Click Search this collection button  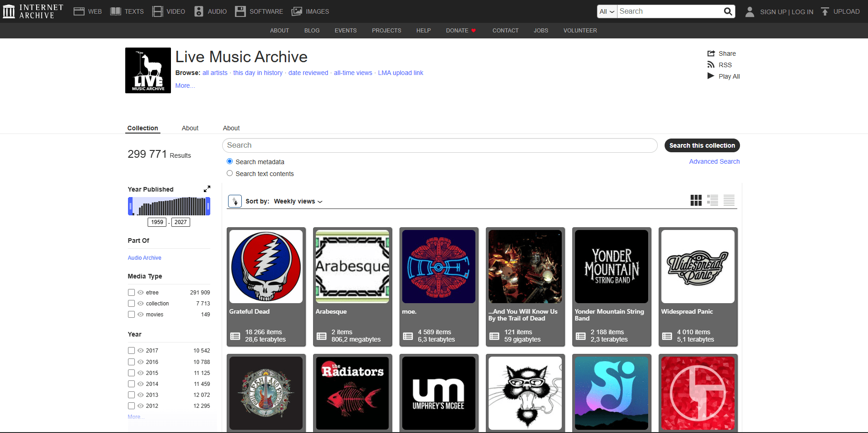(x=702, y=145)
